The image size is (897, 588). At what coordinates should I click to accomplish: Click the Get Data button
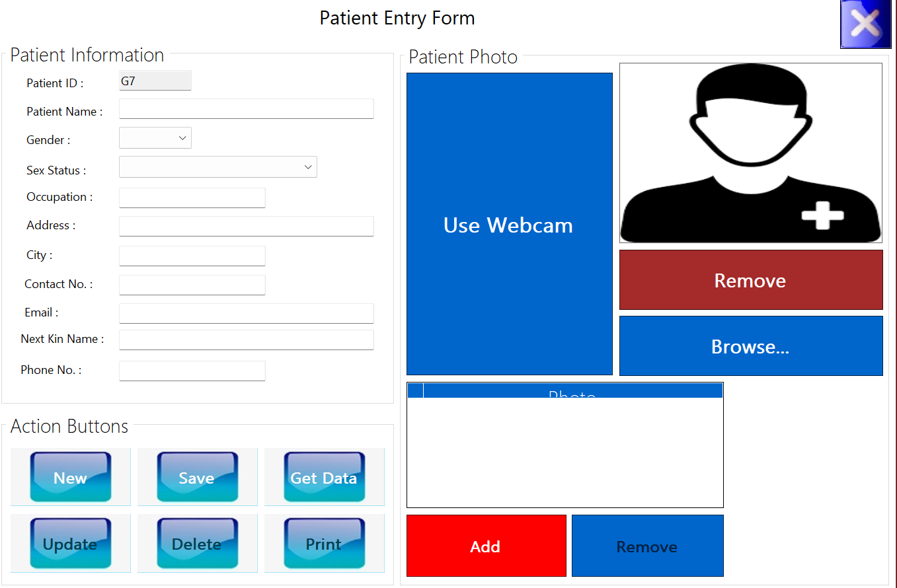[x=324, y=477]
